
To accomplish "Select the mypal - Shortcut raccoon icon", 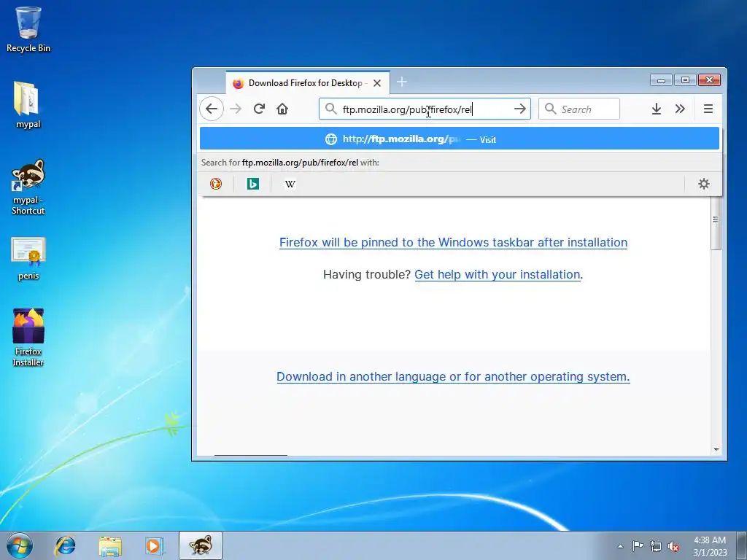I will click(28, 187).
